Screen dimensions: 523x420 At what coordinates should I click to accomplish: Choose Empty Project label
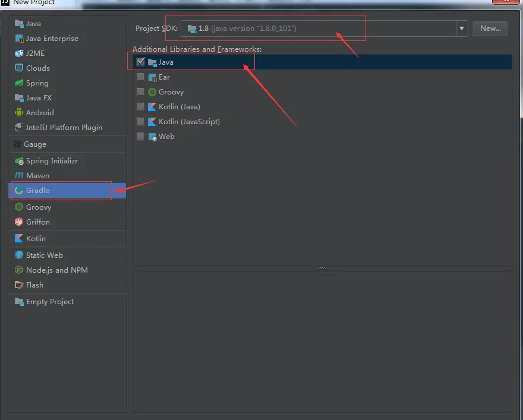(50, 302)
